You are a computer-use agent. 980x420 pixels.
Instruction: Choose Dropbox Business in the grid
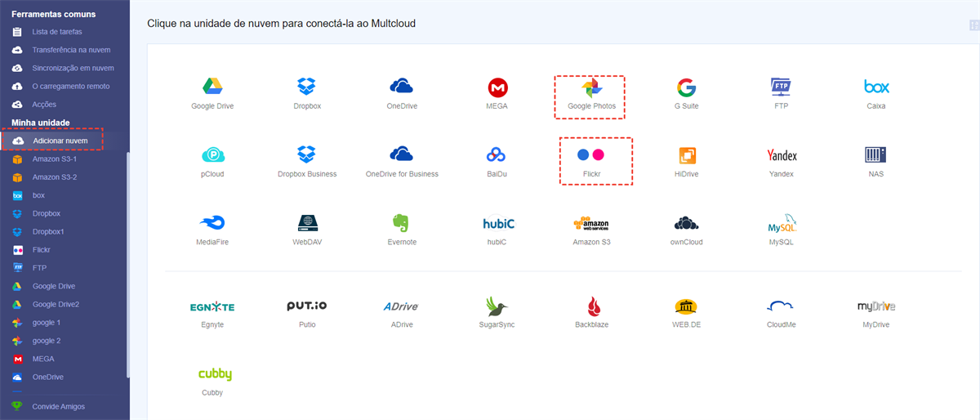(306, 154)
